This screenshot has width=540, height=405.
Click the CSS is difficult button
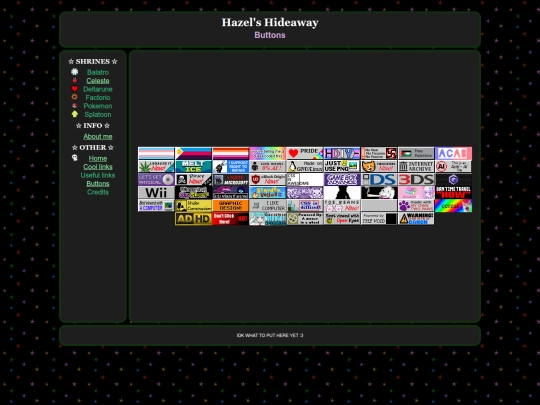(305, 206)
